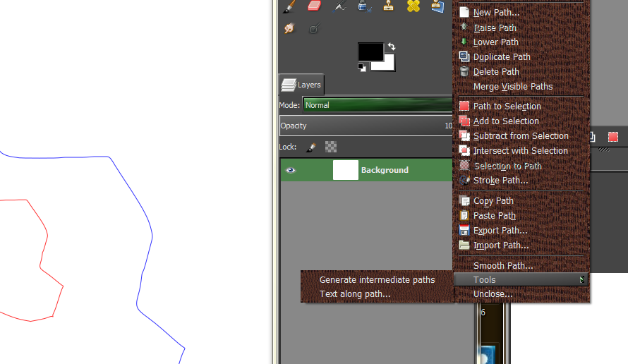The width and height of the screenshot is (628, 364).
Task: Select the Smudge finger tool
Action: pos(289,28)
